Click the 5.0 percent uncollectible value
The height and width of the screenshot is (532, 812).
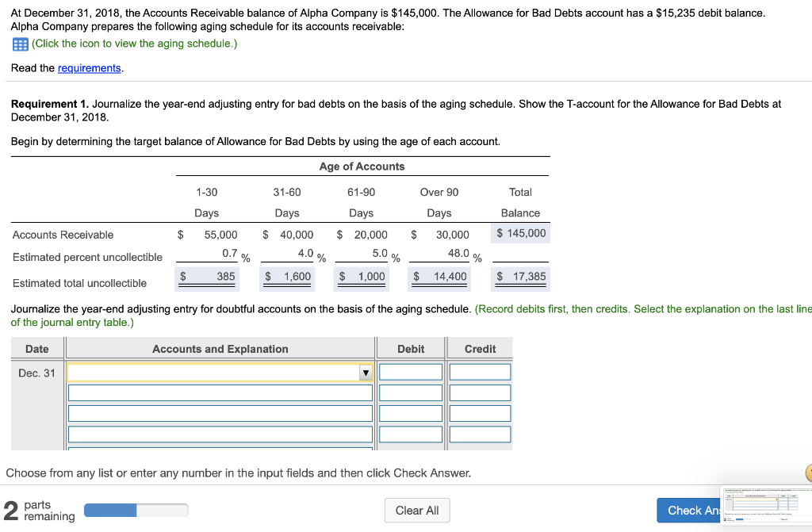point(380,253)
